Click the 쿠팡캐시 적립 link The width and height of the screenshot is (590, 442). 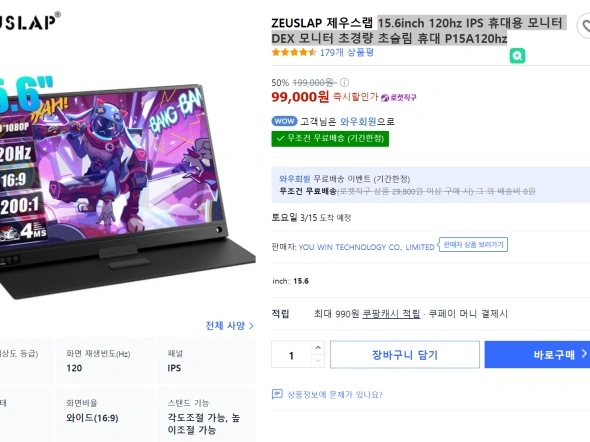click(x=391, y=314)
